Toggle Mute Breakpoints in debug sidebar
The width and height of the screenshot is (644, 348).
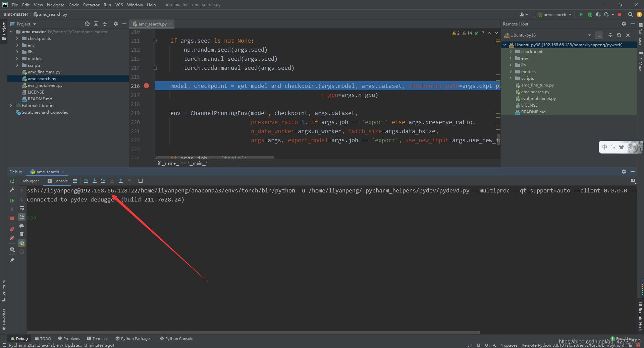[x=12, y=238]
